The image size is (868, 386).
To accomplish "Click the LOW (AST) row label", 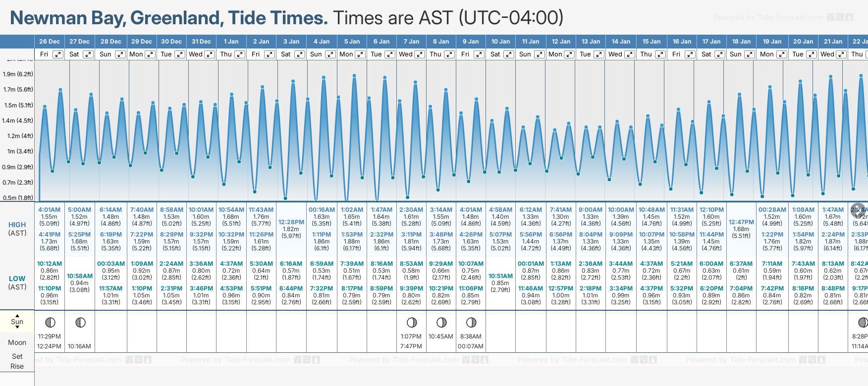I will (17, 283).
